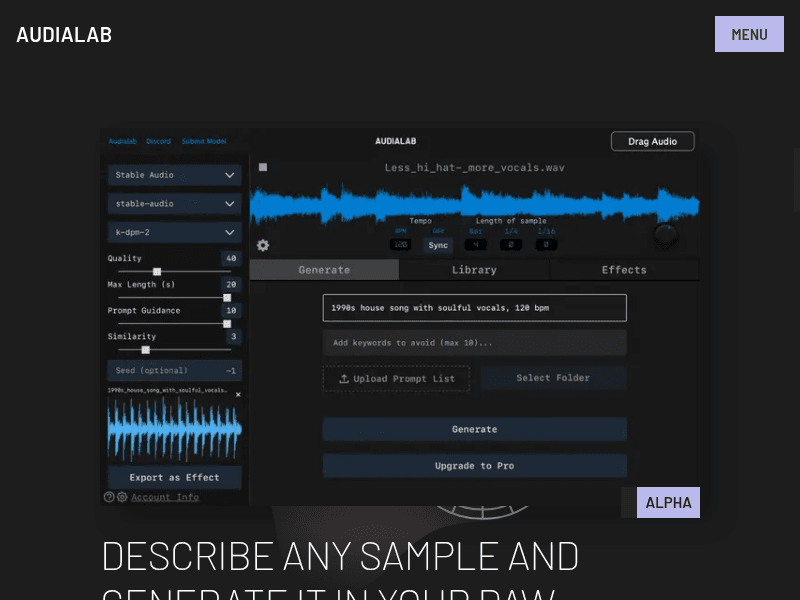Click the keywords to avoid field
Image resolution: width=800 pixels, height=600 pixels.
pos(474,343)
